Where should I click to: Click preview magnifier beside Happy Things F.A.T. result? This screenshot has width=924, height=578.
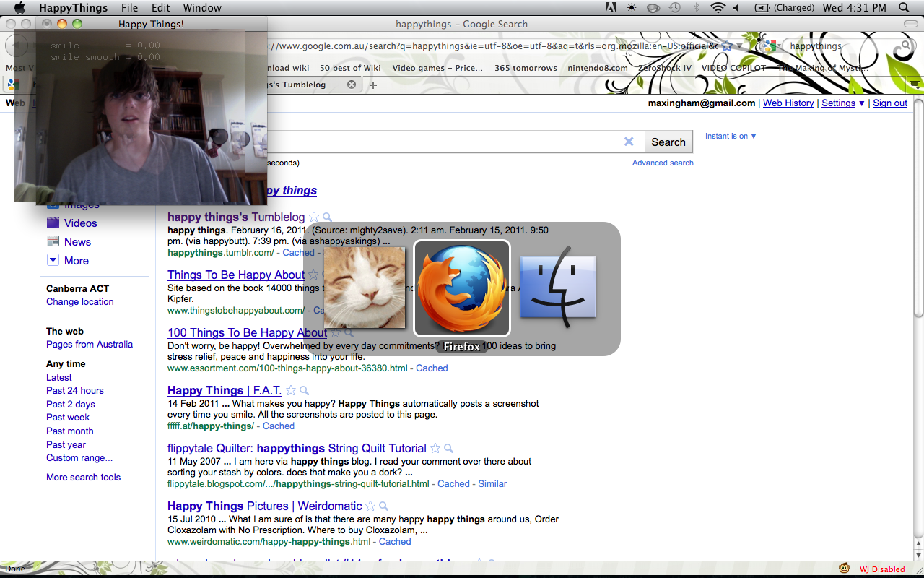305,391
